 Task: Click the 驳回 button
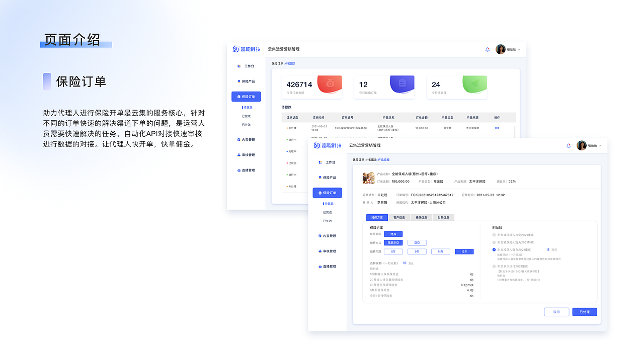(556, 312)
